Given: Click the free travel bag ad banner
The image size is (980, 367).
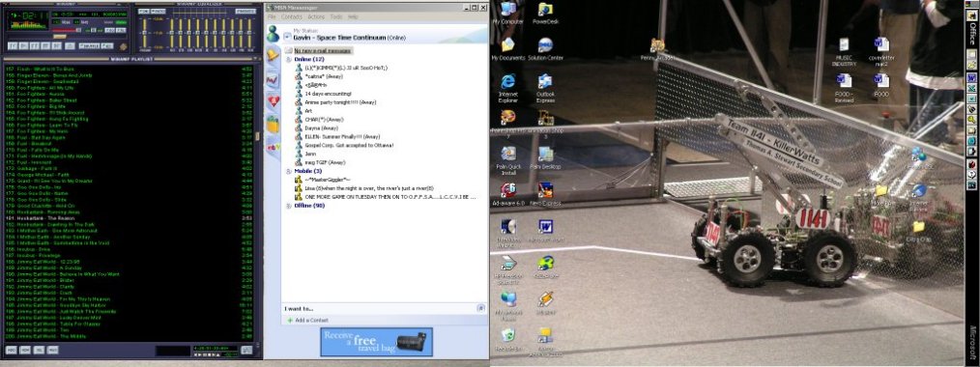Looking at the screenshot, I should [x=376, y=342].
